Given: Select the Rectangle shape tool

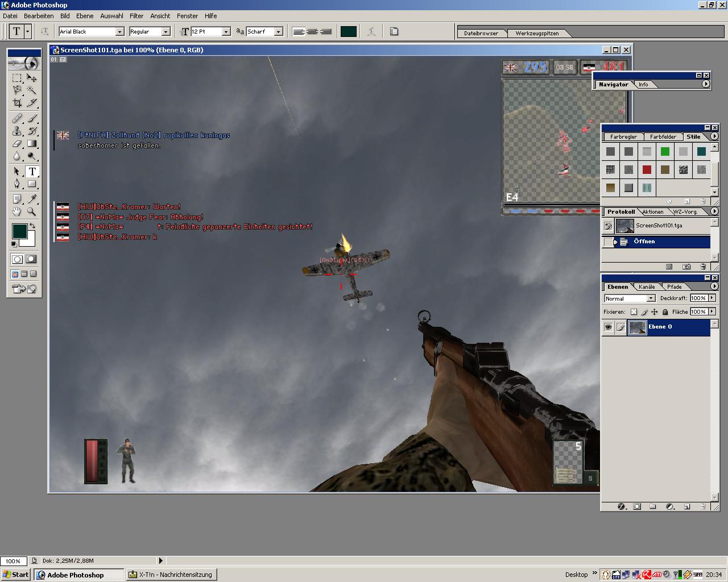Looking at the screenshot, I should pyautogui.click(x=32, y=184).
